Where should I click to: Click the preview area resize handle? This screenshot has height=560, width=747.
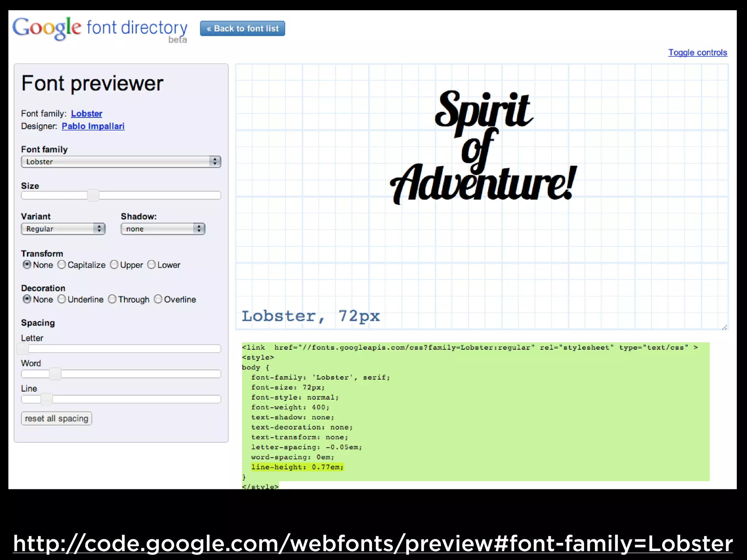coord(724,327)
